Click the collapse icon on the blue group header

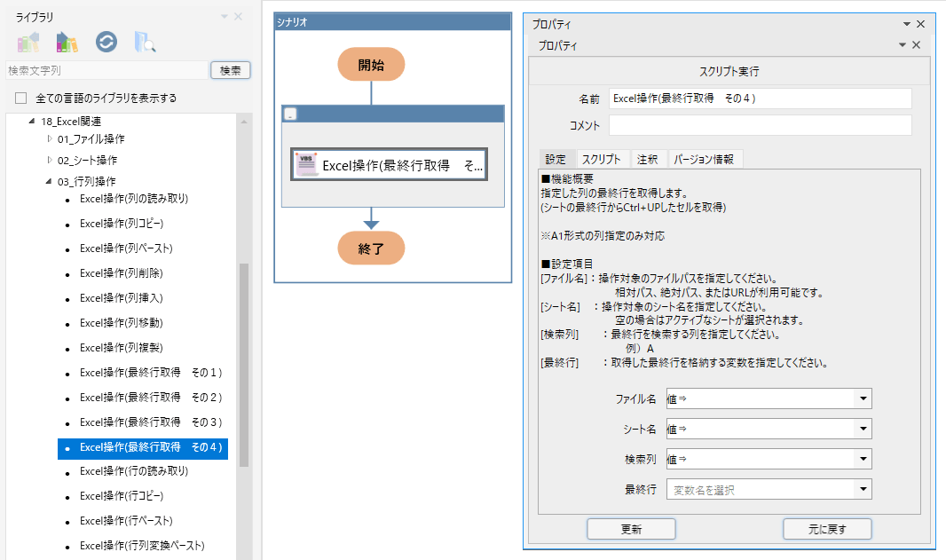[x=288, y=113]
